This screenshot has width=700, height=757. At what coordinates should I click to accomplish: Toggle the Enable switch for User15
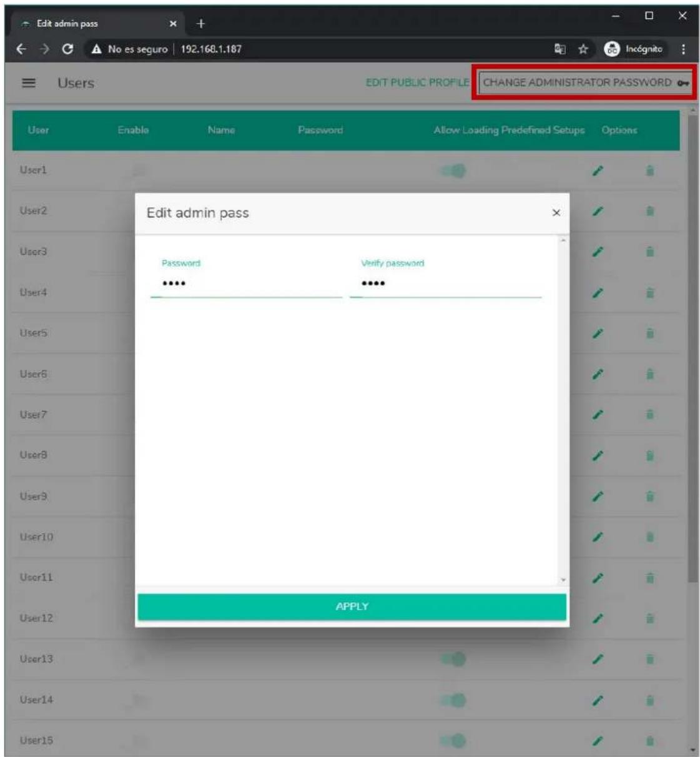click(x=139, y=741)
